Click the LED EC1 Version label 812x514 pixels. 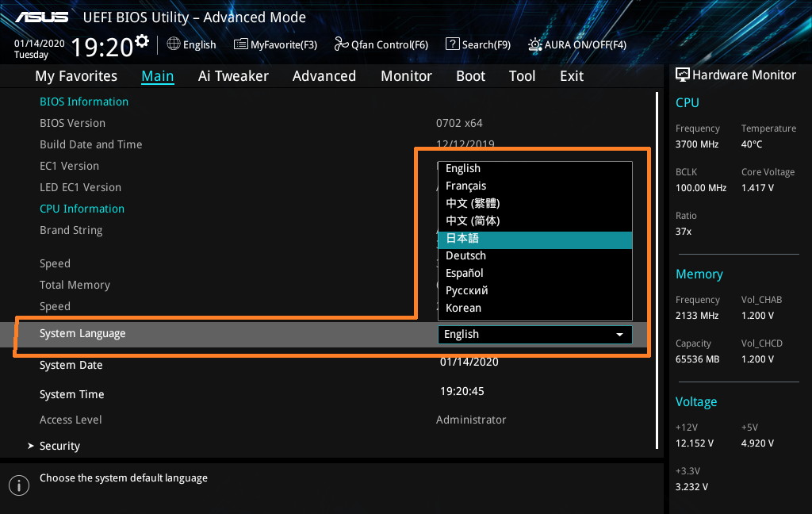tap(80, 187)
